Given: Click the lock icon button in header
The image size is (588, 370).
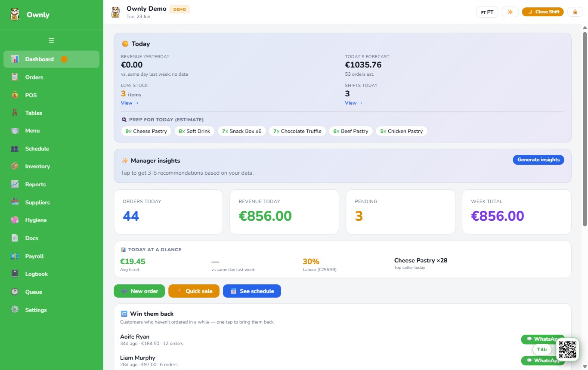Looking at the screenshot, I should coord(575,12).
